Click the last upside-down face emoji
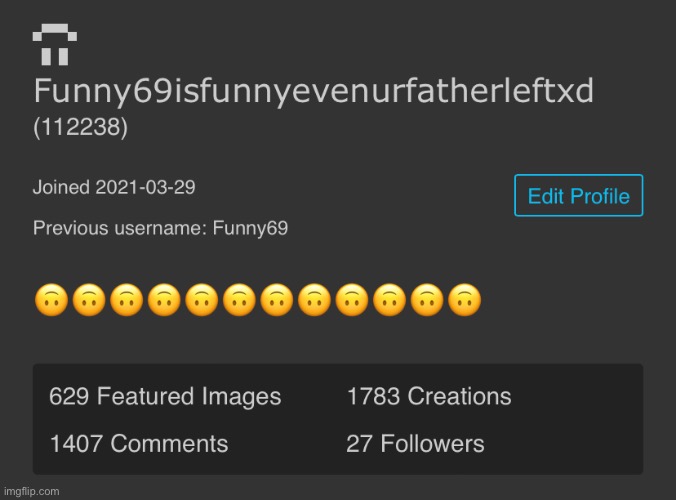Viewport: 676px width, 500px height. click(x=465, y=300)
